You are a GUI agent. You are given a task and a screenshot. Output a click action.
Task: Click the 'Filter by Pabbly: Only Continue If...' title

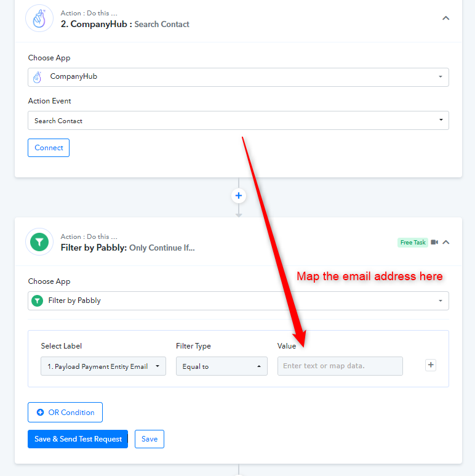127,248
